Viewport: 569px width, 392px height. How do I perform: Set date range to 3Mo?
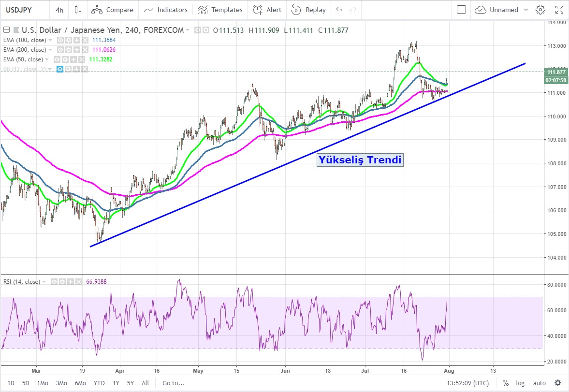[61, 383]
